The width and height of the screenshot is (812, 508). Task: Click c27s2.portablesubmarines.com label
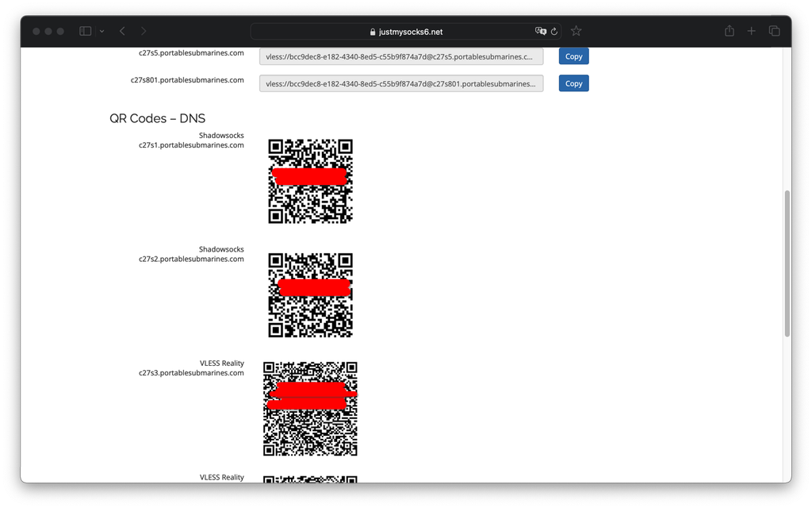tap(191, 260)
